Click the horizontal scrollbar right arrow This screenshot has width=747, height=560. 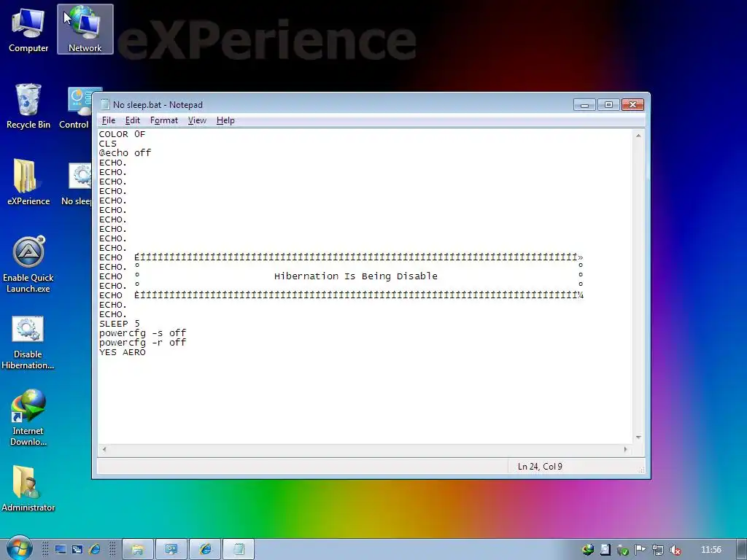coord(625,449)
